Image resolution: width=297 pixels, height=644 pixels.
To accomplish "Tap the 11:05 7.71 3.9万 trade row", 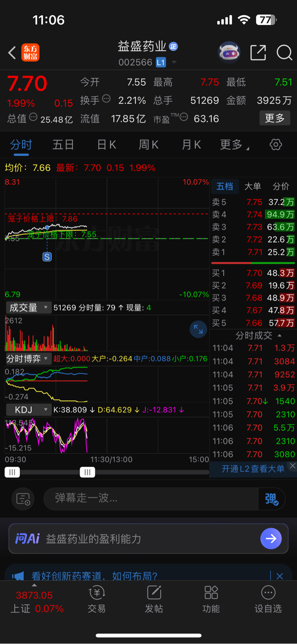I will point(253,388).
